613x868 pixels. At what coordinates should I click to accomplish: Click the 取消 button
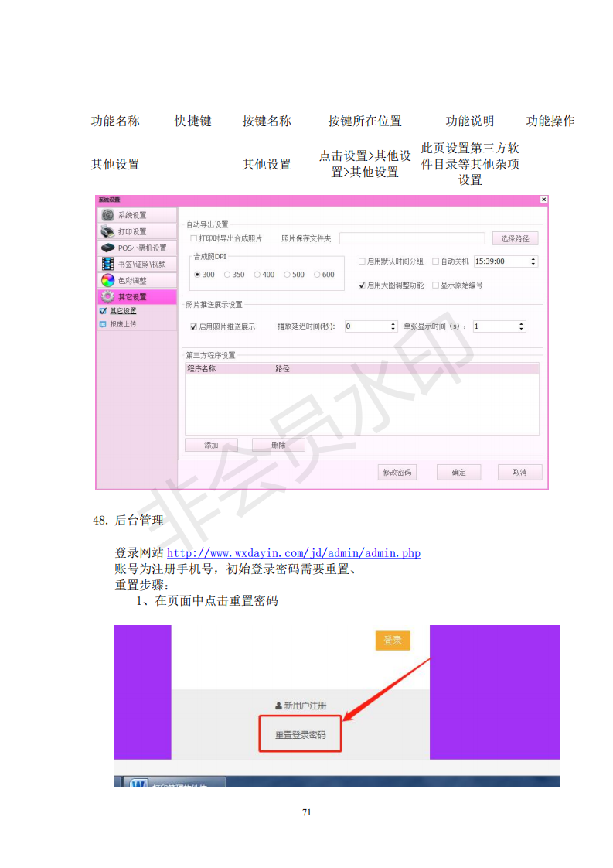[519, 472]
